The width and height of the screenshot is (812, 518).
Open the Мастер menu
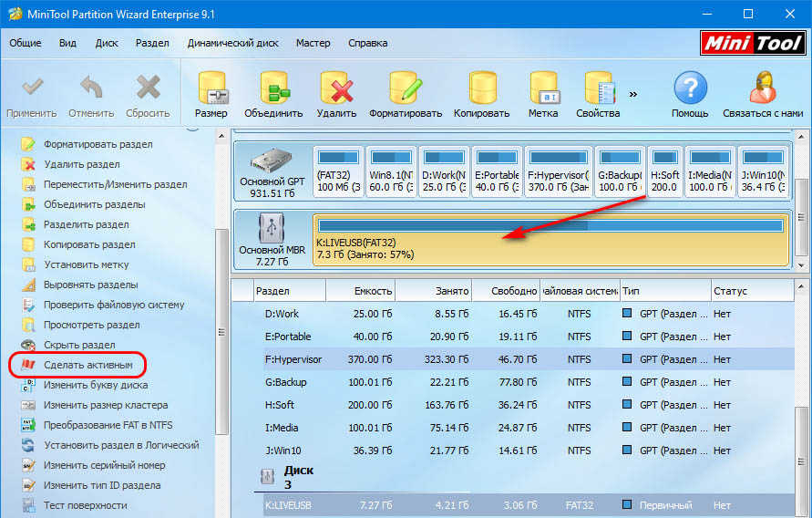(313, 43)
